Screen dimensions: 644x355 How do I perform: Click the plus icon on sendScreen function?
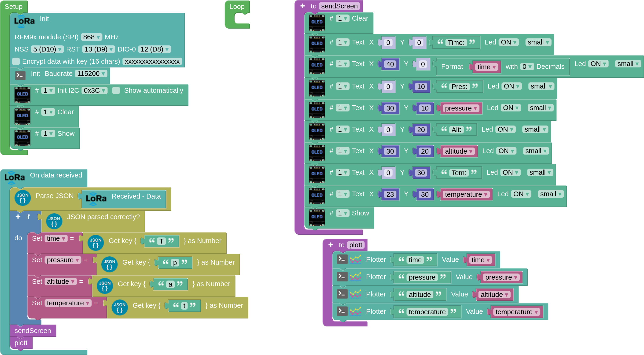pos(302,6)
